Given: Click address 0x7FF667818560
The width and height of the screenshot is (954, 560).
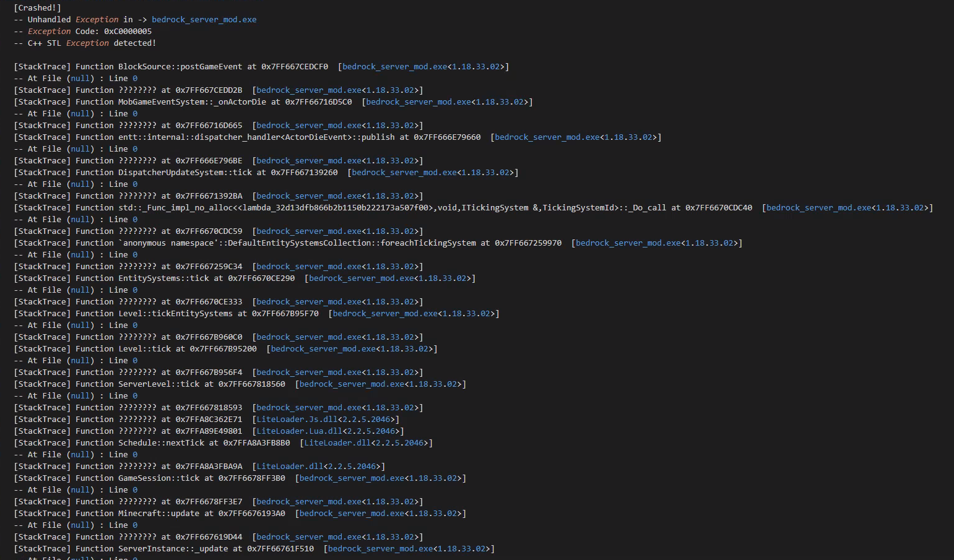Looking at the screenshot, I should pyautogui.click(x=251, y=384).
